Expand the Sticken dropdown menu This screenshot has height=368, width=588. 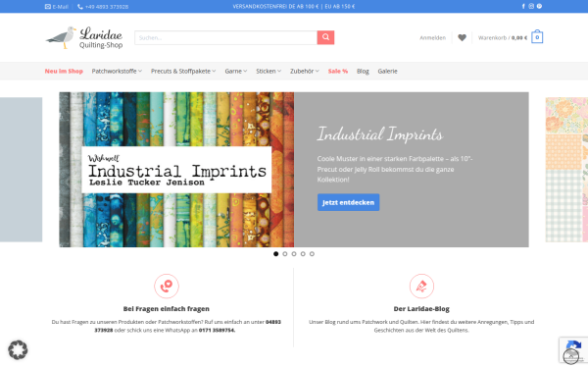click(x=269, y=71)
